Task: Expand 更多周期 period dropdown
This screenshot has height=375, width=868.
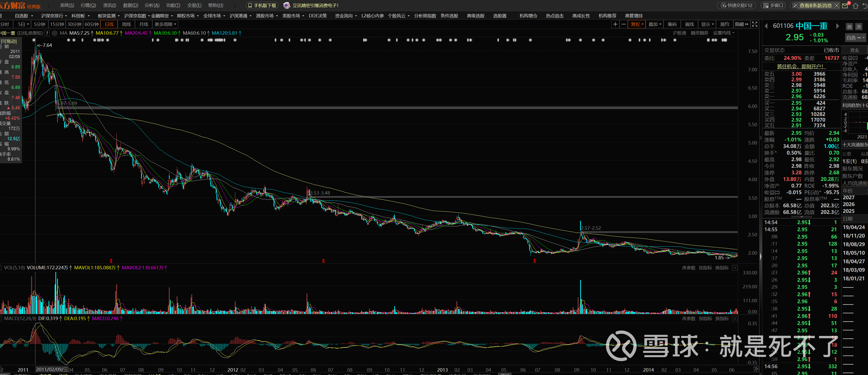Action: point(165,24)
